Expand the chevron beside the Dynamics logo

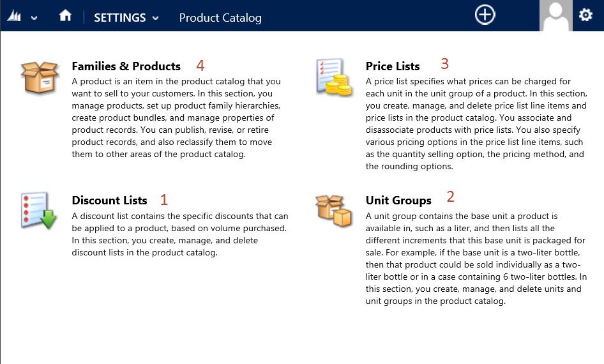click(x=34, y=18)
